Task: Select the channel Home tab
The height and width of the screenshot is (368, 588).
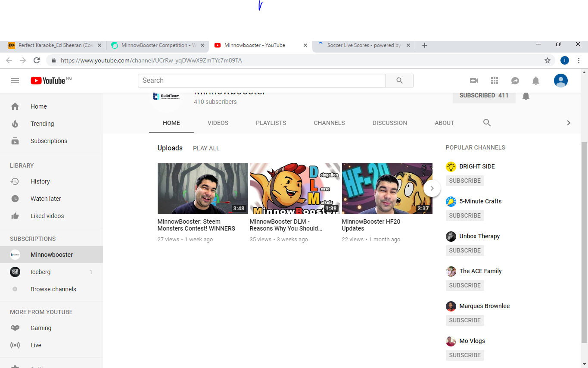Action: (x=171, y=123)
